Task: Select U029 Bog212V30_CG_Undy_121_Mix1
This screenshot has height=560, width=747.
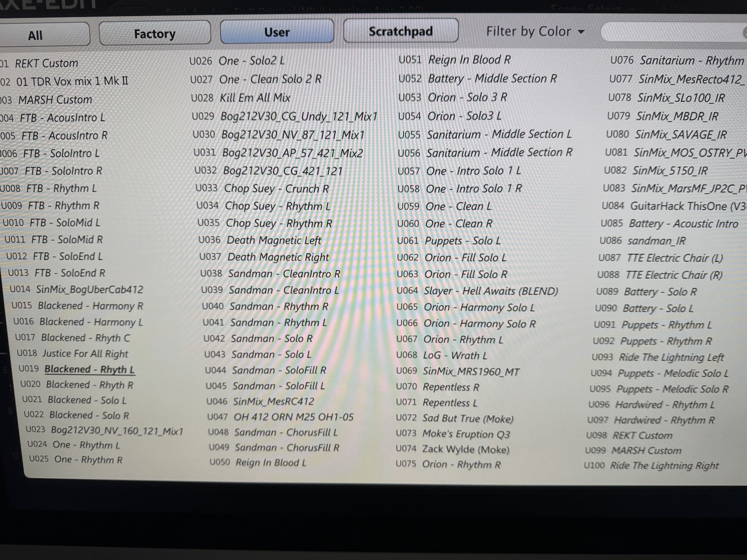Action: [285, 116]
